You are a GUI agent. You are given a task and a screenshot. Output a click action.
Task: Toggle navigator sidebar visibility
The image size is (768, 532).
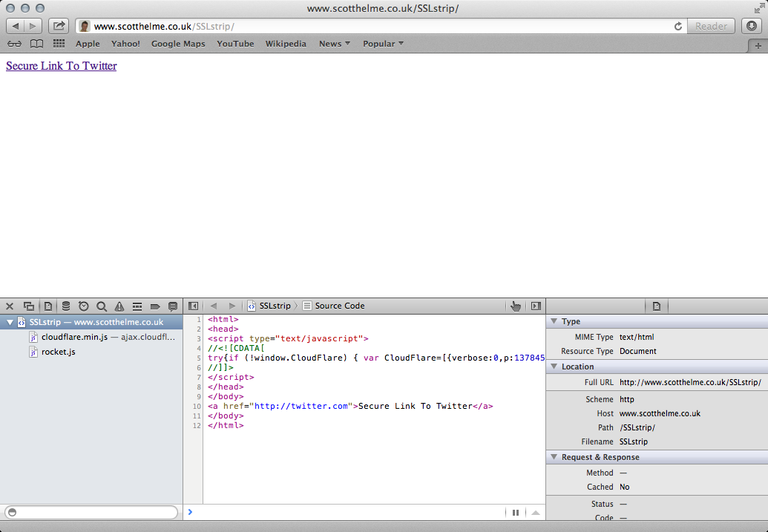click(194, 306)
